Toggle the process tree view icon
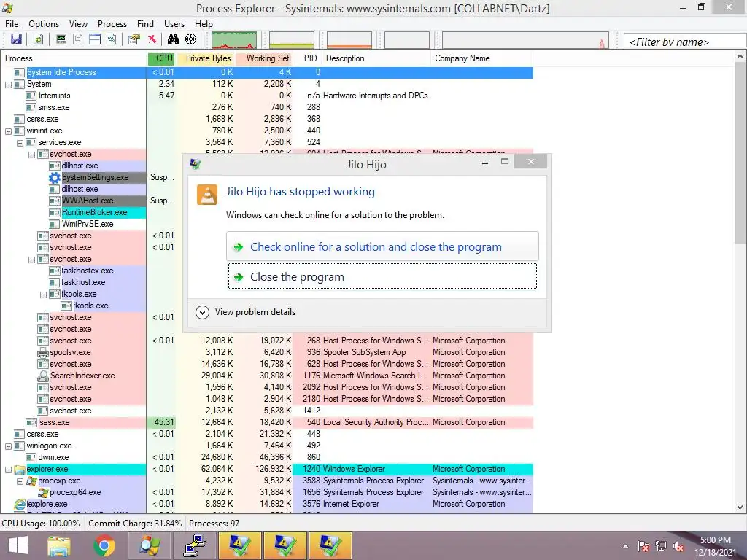Image resolution: width=747 pixels, height=560 pixels. pyautogui.click(x=77, y=39)
